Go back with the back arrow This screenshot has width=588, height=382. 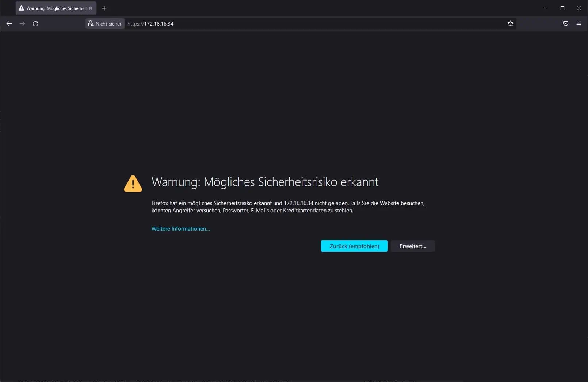(x=9, y=24)
